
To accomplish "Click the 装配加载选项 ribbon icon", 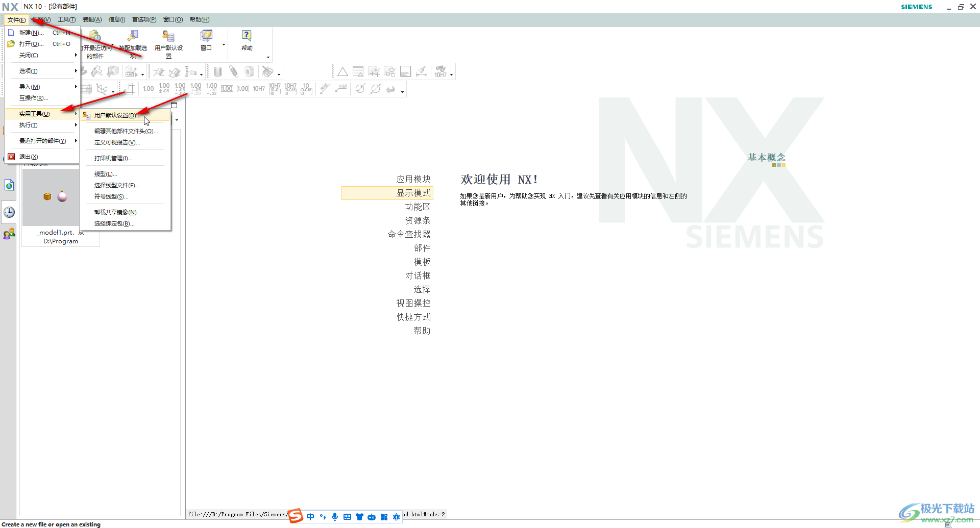I will tap(133, 36).
